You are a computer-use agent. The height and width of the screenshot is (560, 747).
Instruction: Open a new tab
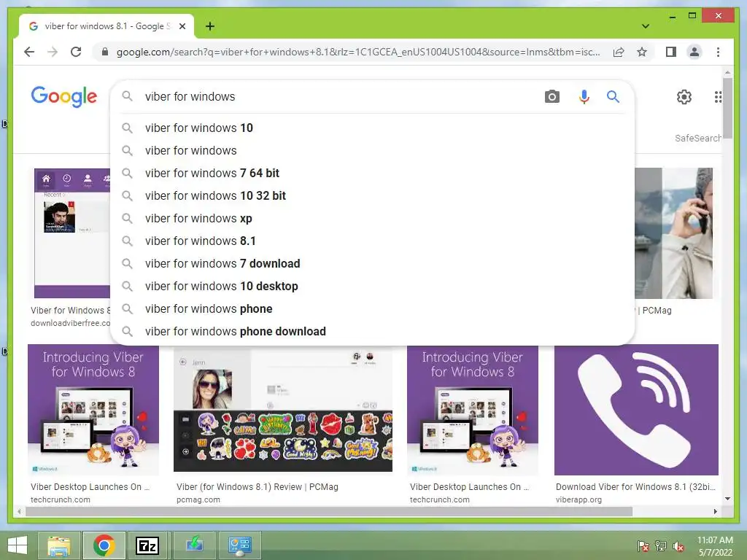click(x=209, y=26)
